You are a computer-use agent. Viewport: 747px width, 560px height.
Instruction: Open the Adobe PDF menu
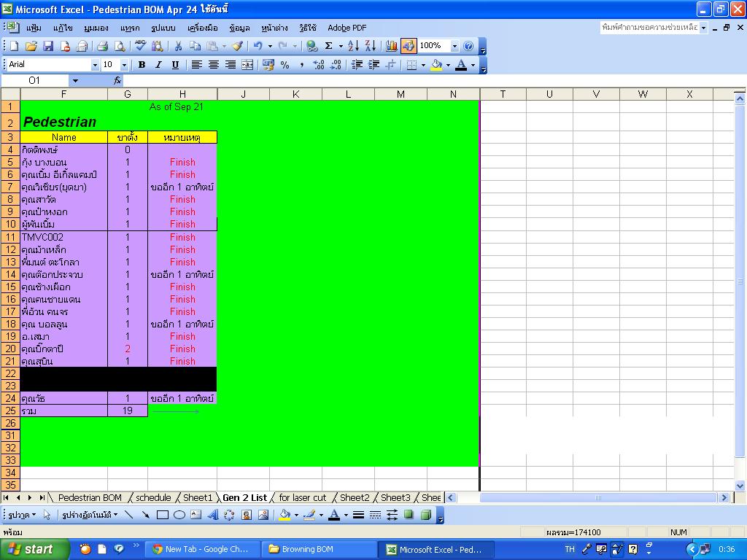pos(347,28)
